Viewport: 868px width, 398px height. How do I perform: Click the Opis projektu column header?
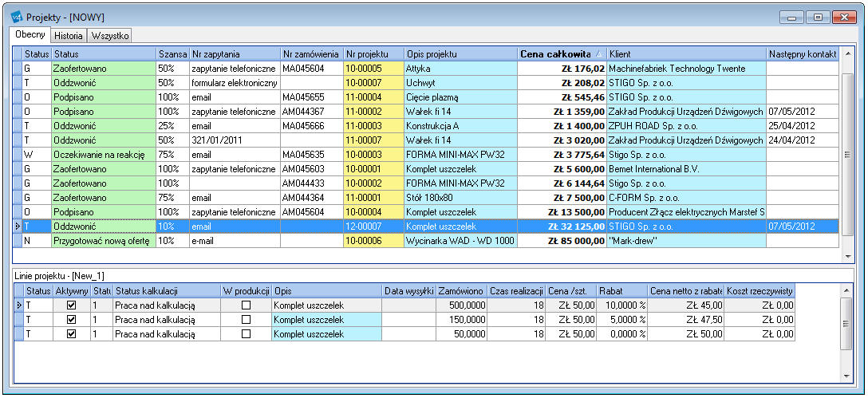click(x=460, y=54)
